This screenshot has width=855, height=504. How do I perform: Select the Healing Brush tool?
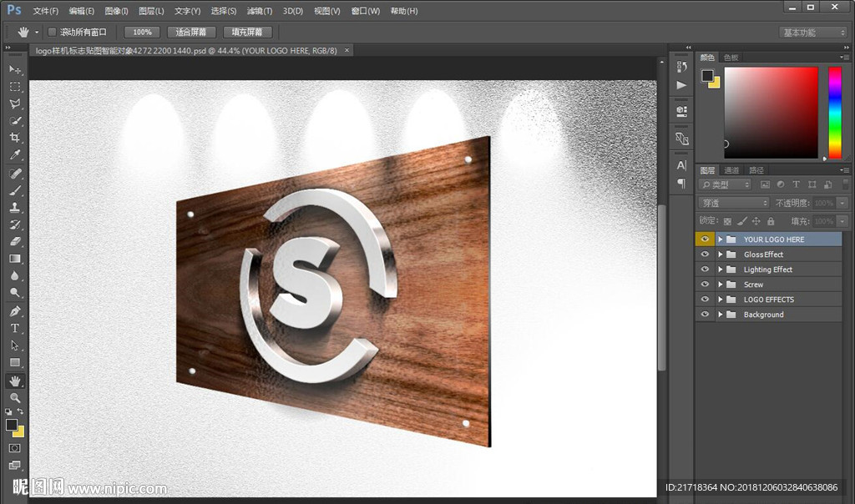coord(15,174)
